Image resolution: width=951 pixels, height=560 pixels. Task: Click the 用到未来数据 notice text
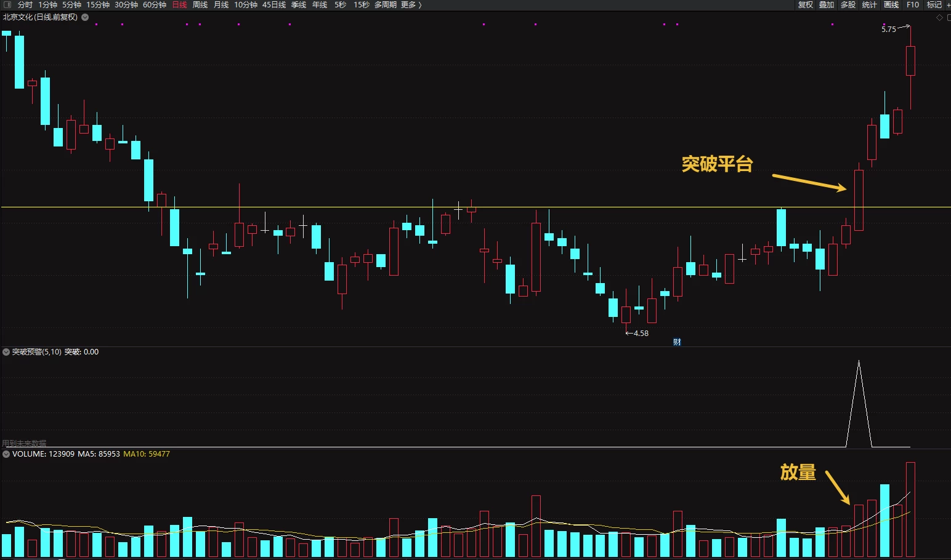click(24, 443)
